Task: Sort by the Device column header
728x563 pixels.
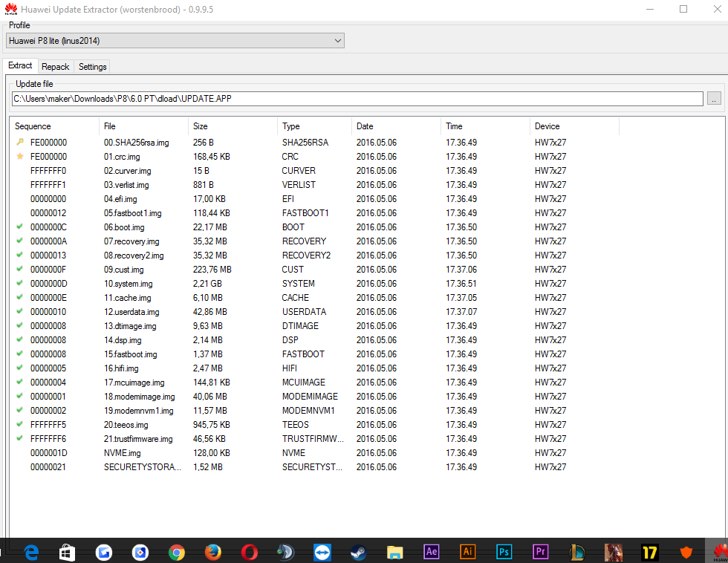Action: (x=574, y=126)
